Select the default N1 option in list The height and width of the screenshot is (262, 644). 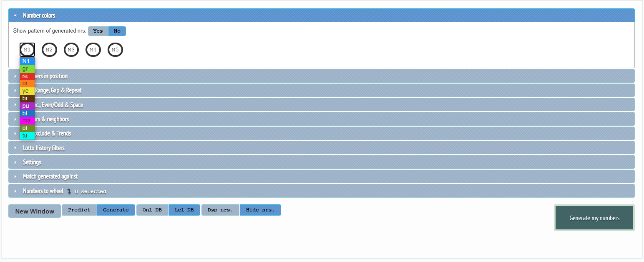pyautogui.click(x=27, y=61)
